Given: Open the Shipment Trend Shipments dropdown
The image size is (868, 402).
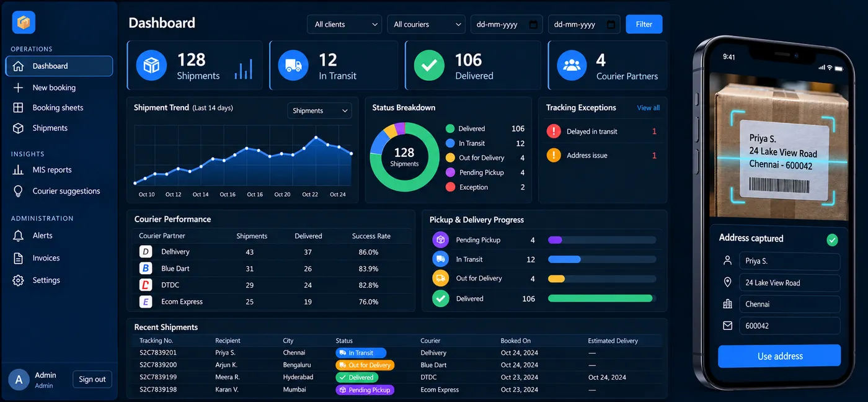Looking at the screenshot, I should [x=319, y=110].
